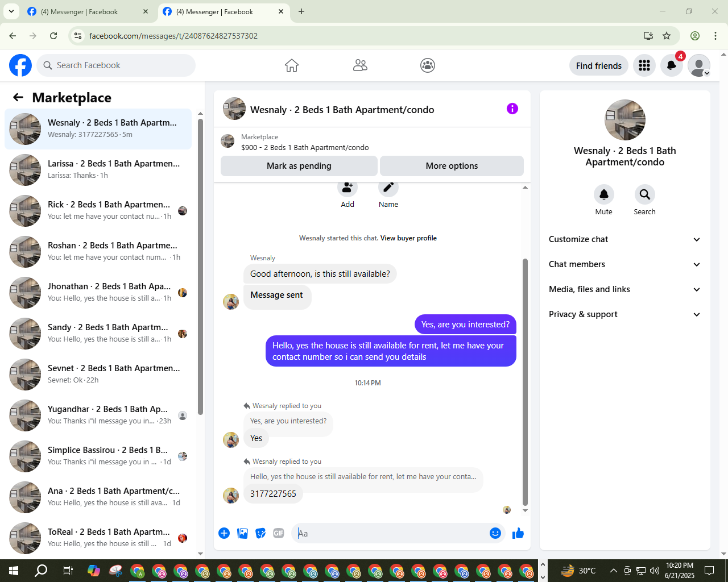Viewport: 728px width, 582px height.
Task: Expand Chat members section
Action: [x=624, y=264]
